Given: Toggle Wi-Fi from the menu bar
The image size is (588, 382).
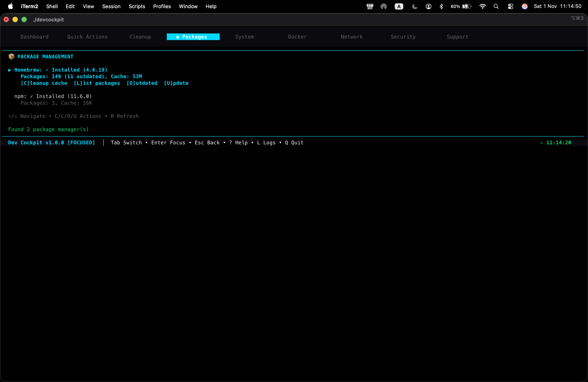Looking at the screenshot, I should click(482, 6).
